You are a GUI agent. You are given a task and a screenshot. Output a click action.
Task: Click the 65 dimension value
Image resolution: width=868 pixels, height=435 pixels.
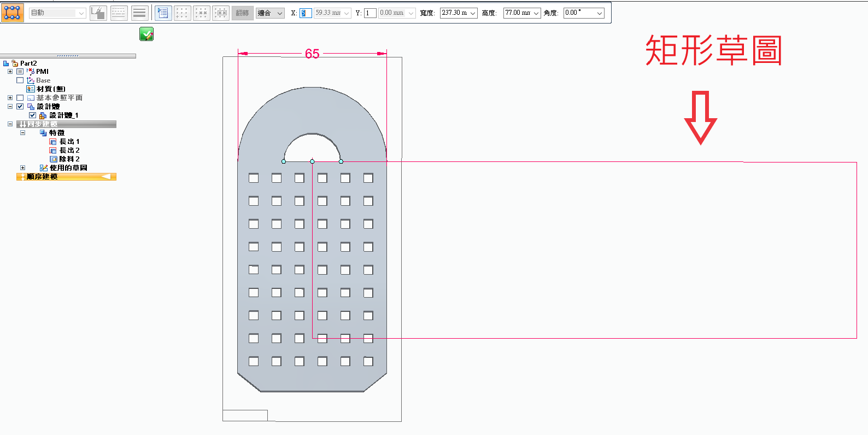click(312, 54)
